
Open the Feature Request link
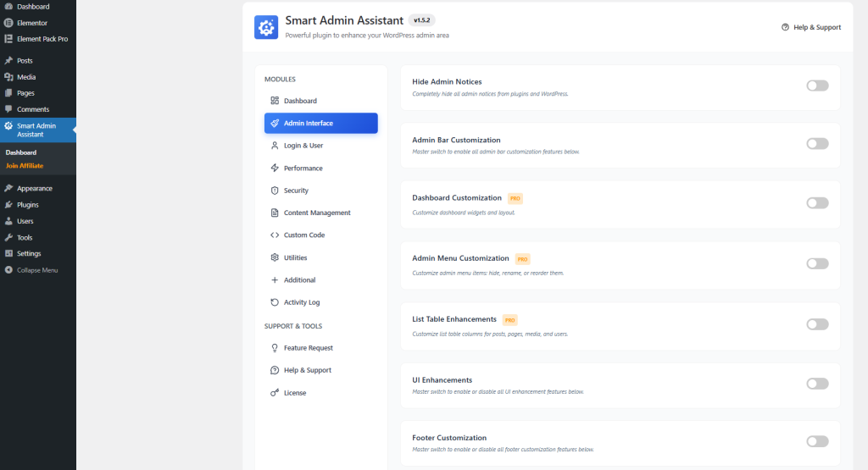tap(321, 348)
